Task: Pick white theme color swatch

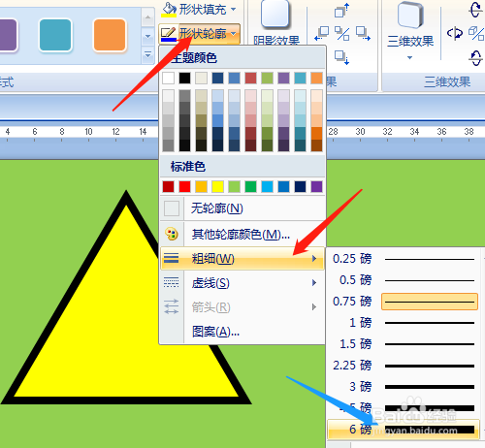Action: tap(168, 78)
